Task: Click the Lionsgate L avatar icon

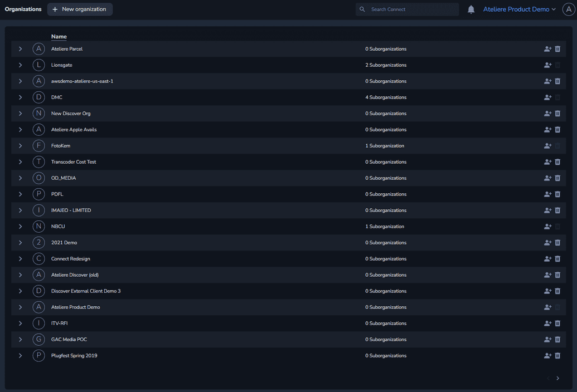Action: pos(38,65)
